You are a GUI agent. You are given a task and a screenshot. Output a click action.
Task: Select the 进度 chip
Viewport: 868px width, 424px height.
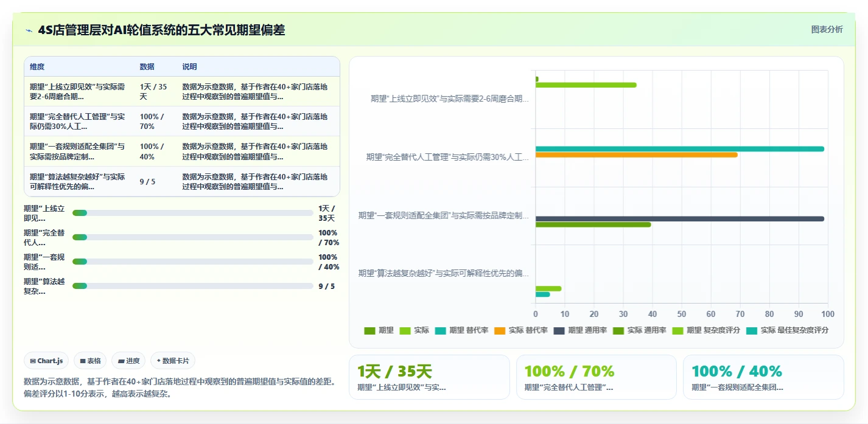(x=128, y=361)
